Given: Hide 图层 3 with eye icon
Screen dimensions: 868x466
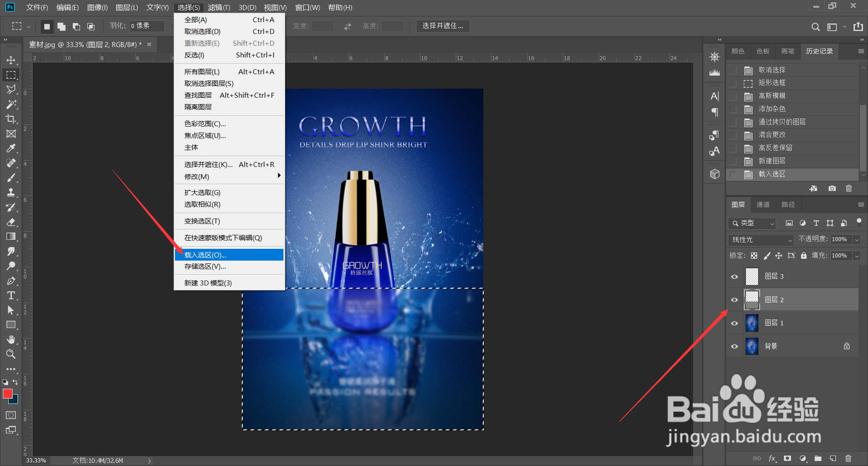Looking at the screenshot, I should [735, 276].
